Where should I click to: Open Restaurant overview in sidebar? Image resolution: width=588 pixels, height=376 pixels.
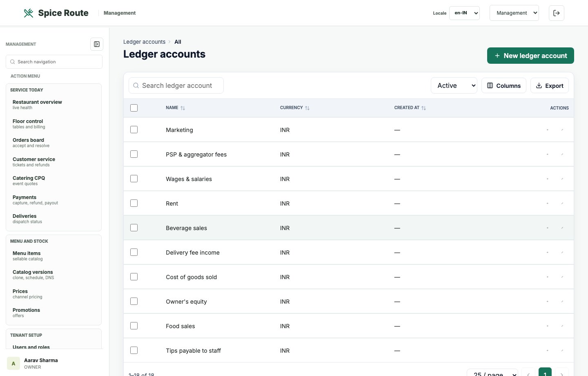point(53,105)
